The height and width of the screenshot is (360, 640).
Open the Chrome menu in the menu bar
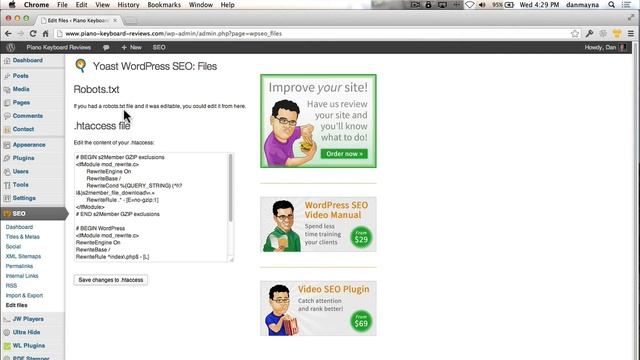point(36,4)
